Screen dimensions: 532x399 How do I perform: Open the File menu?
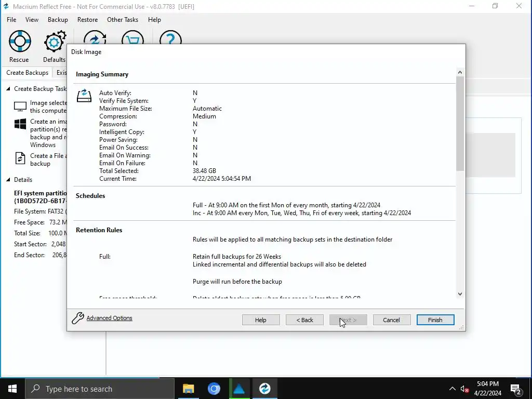pyautogui.click(x=11, y=20)
